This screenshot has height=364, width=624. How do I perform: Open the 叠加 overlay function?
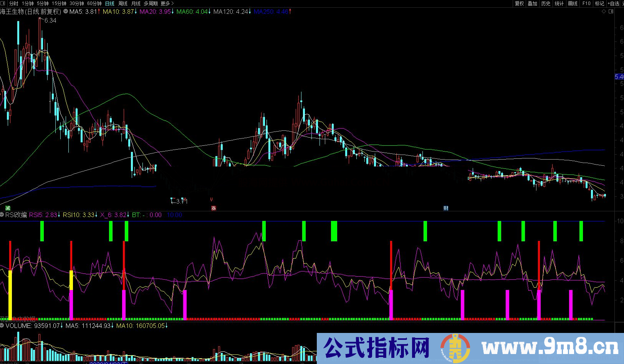532,3
